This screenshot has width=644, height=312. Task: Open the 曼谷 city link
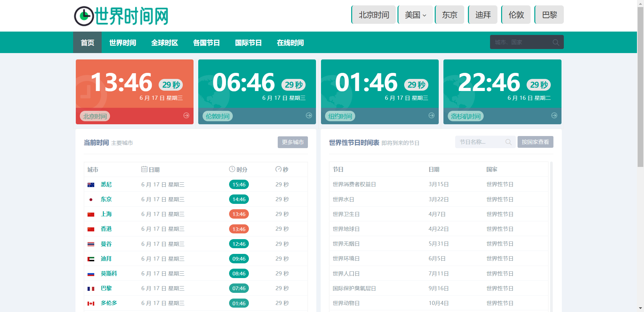[106, 244]
